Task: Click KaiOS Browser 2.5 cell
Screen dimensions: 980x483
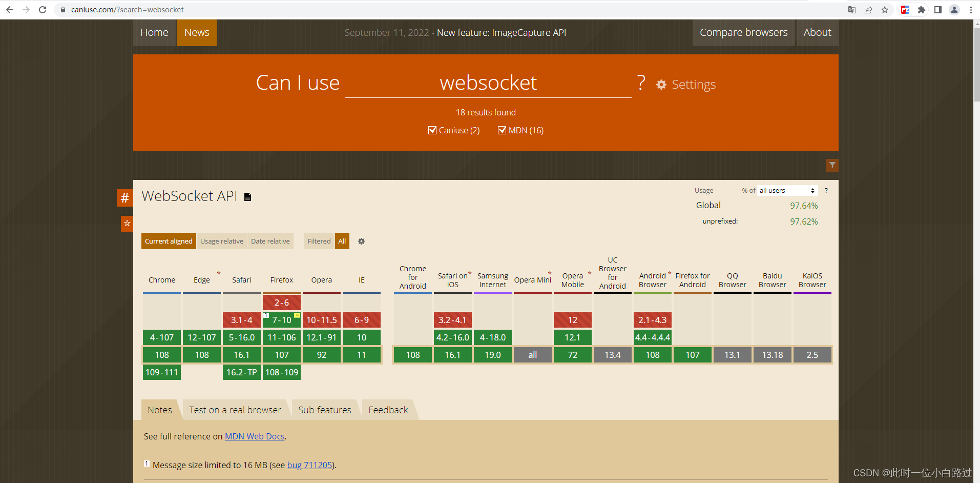Action: point(812,355)
